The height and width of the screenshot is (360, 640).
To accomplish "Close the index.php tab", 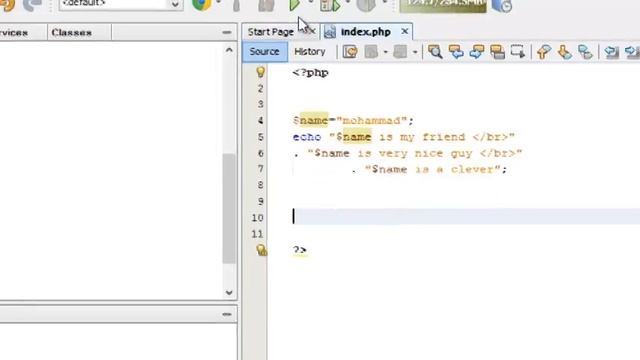I will [x=404, y=31].
